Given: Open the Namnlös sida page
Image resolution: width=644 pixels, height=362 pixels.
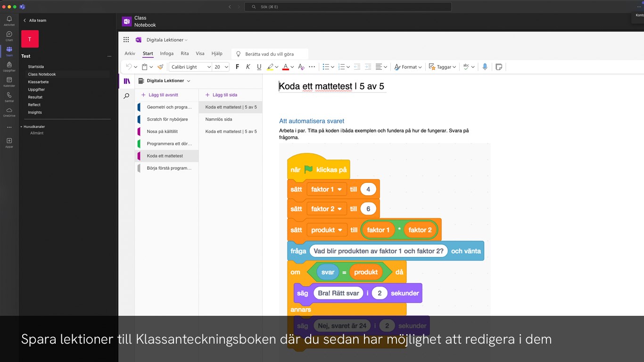Looking at the screenshot, I should [230, 119].
